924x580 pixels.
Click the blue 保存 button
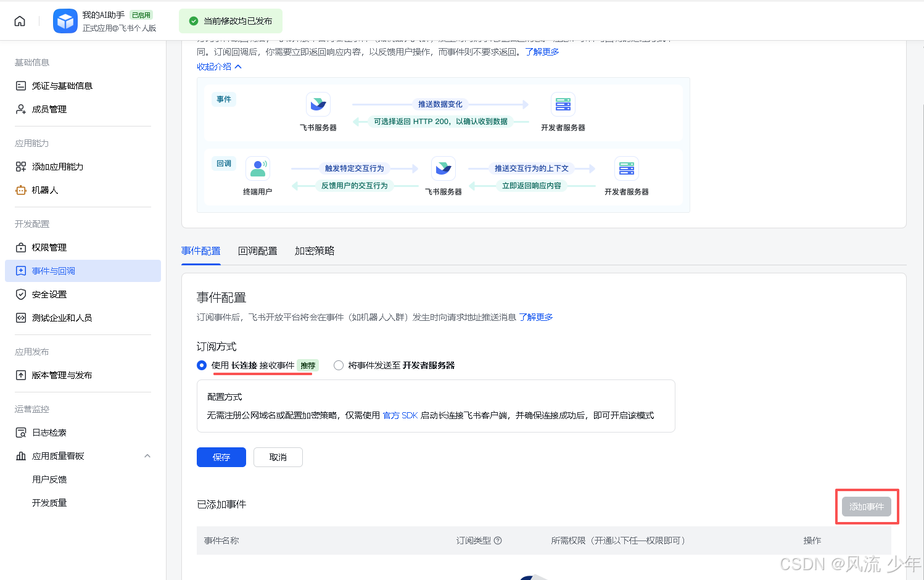click(221, 457)
